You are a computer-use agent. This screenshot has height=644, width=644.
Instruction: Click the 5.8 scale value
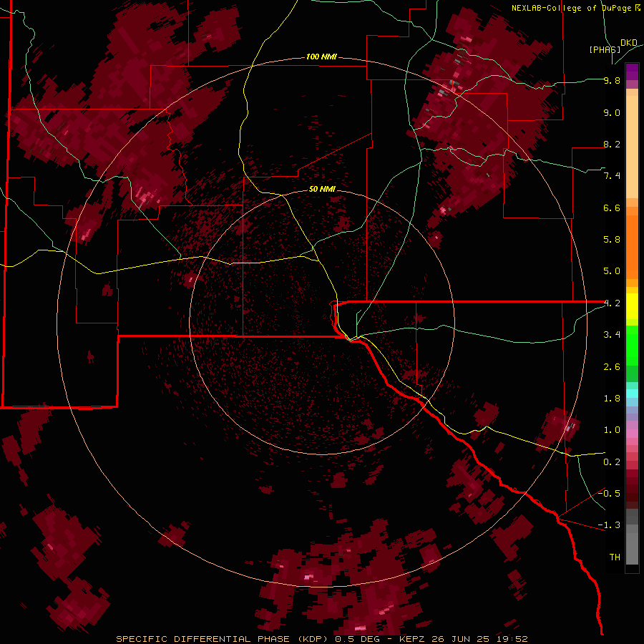612,240
